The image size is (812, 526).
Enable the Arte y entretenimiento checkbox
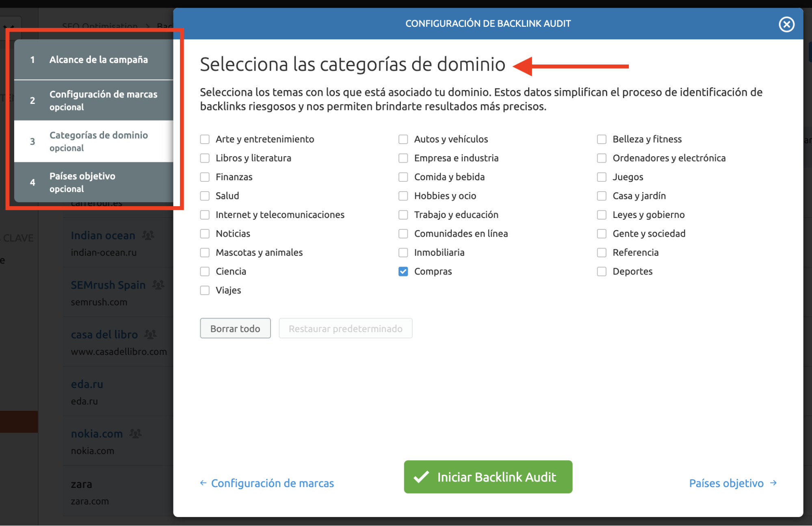pos(205,139)
